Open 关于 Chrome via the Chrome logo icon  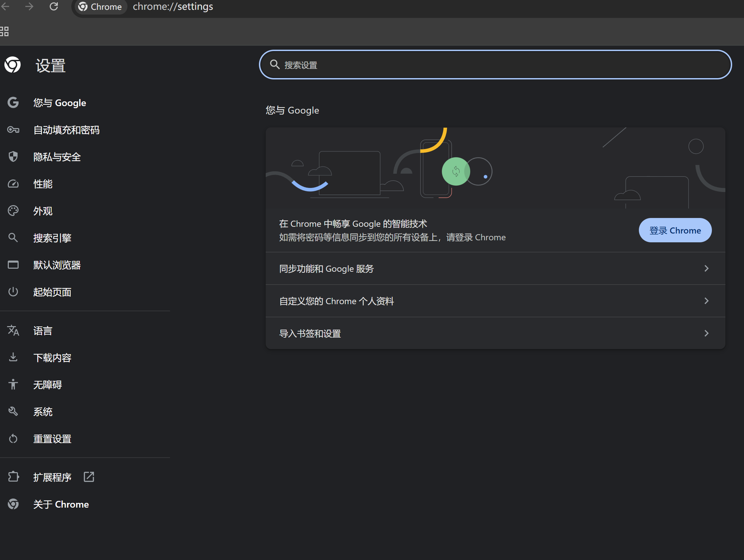click(x=13, y=504)
